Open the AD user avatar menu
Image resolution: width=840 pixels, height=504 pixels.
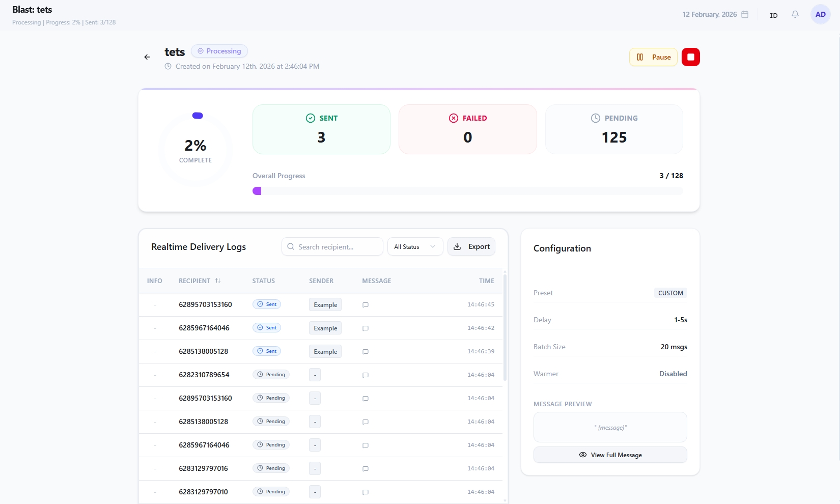[820, 15]
